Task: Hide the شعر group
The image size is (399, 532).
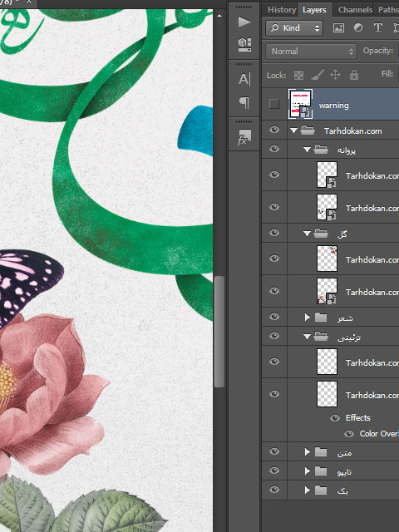Action: pyautogui.click(x=274, y=317)
